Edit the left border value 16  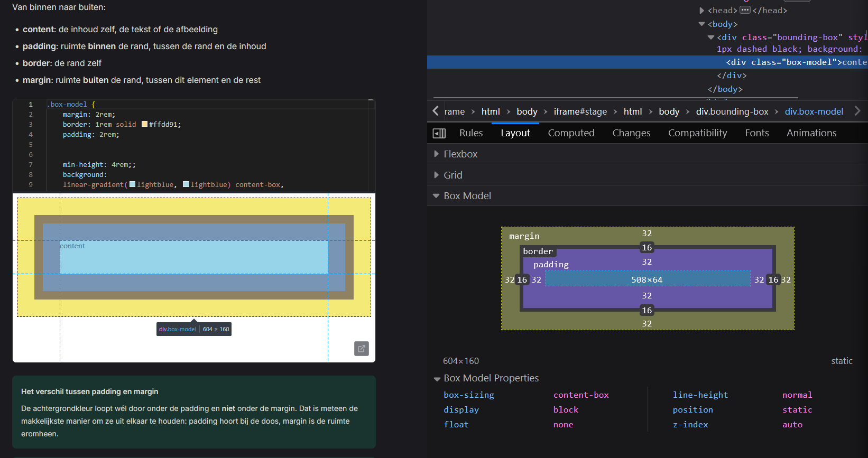[522, 279]
